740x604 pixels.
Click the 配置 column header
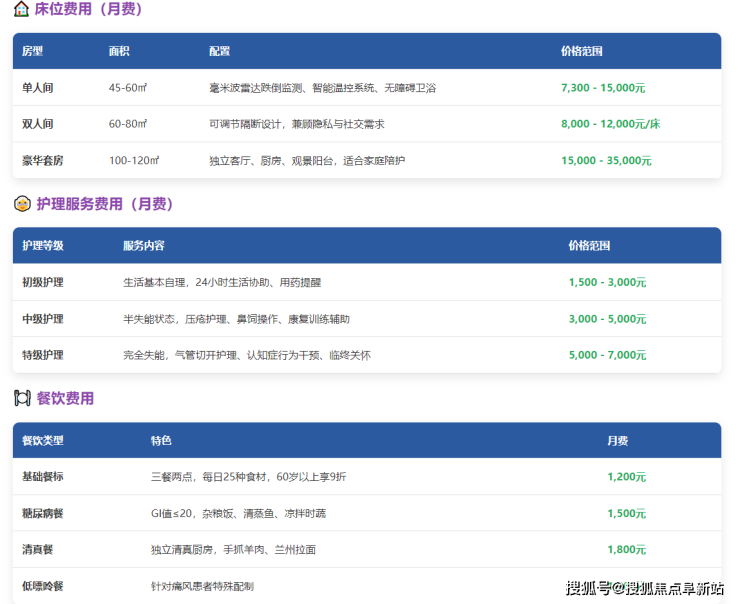click(x=219, y=51)
